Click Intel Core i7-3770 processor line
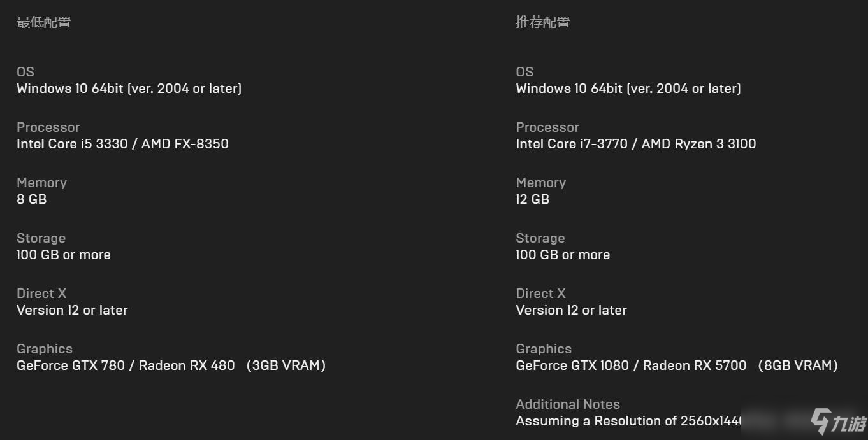Image resolution: width=868 pixels, height=440 pixels. (636, 144)
